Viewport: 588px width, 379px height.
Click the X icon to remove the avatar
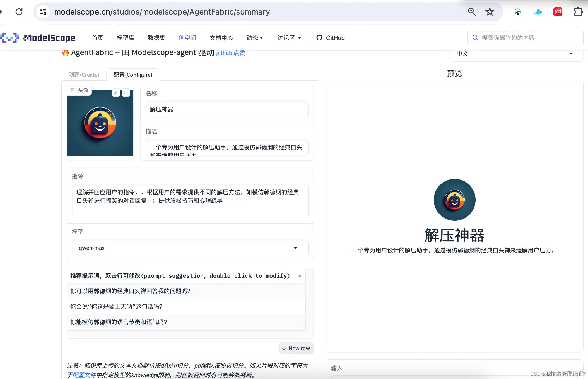point(126,92)
